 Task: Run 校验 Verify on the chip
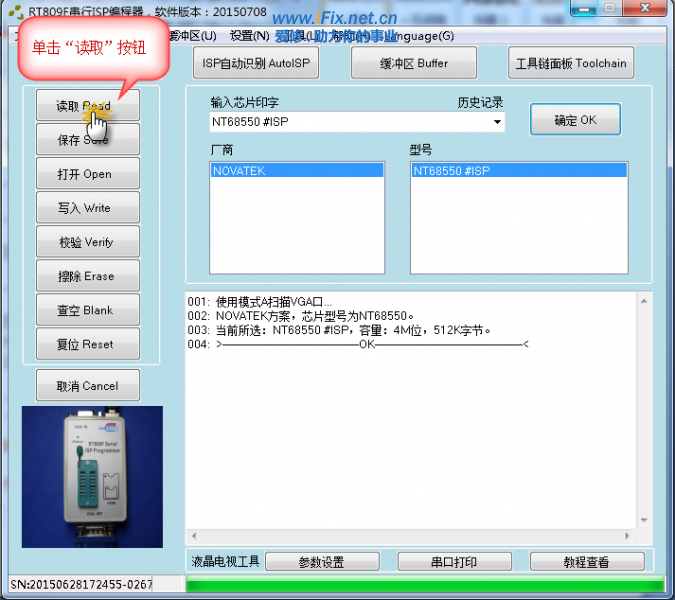click(x=87, y=242)
